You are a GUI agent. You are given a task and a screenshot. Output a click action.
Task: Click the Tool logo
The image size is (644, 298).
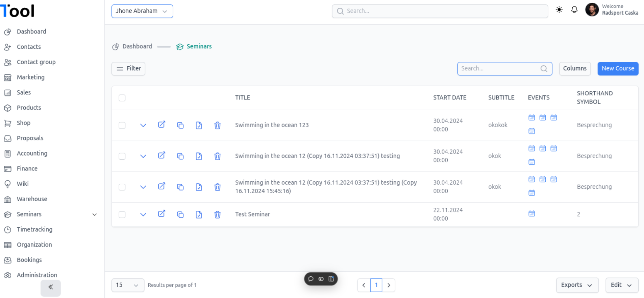(17, 10)
